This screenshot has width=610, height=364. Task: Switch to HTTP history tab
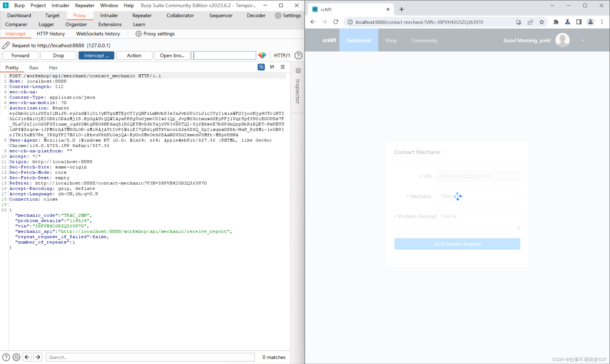[51, 34]
